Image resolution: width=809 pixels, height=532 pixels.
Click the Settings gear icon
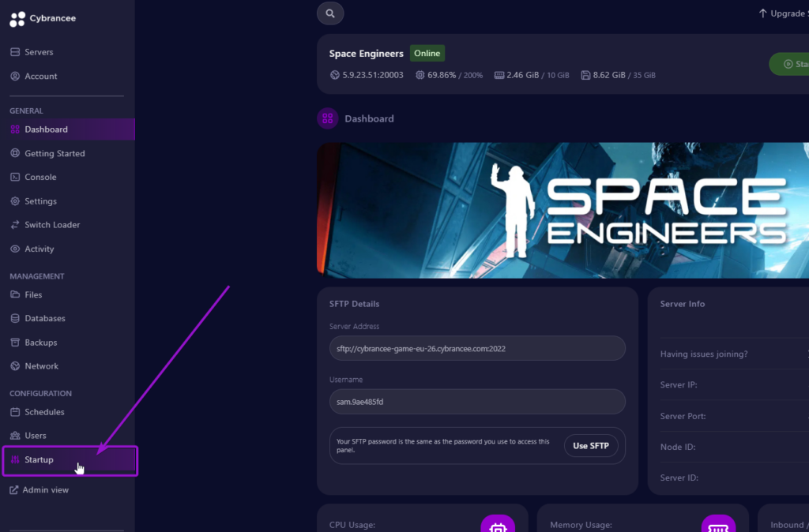click(x=15, y=201)
